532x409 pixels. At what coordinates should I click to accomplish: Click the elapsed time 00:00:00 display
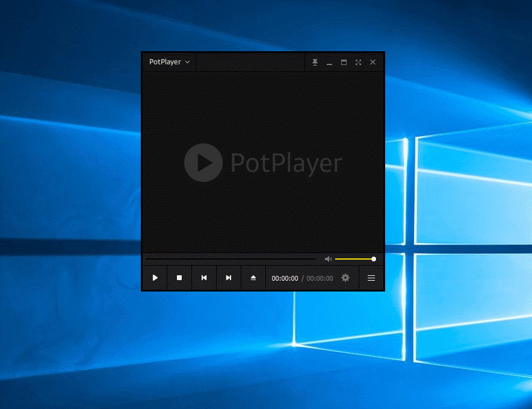(285, 278)
